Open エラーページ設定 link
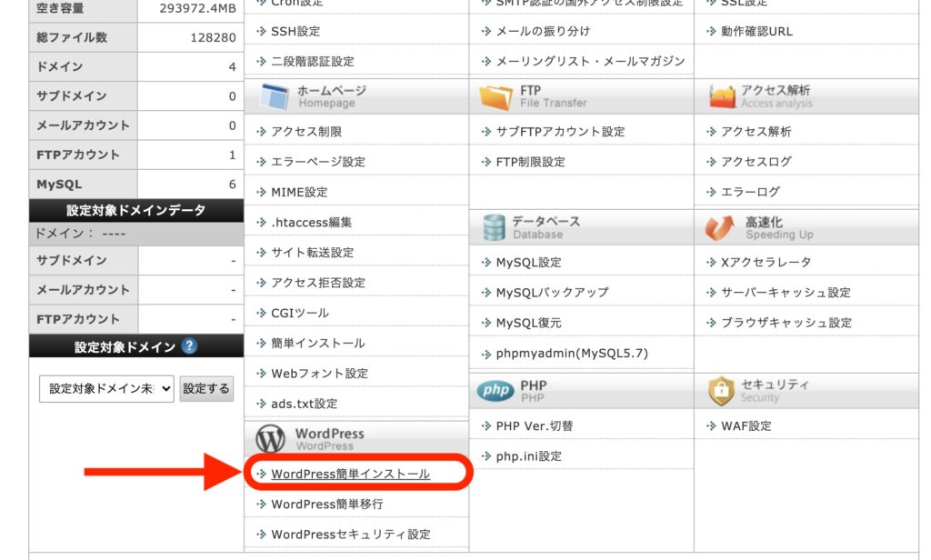Image resolution: width=931 pixels, height=560 pixels. (x=318, y=162)
